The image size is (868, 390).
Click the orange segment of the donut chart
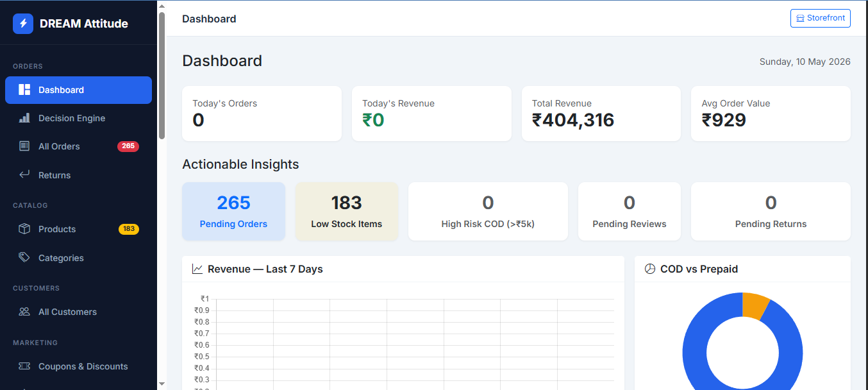tap(755, 305)
